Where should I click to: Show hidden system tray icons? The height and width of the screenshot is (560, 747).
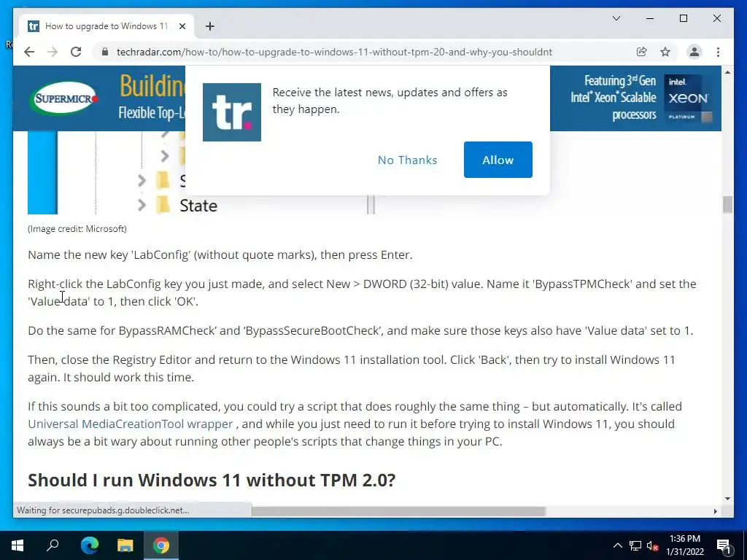[617, 545]
